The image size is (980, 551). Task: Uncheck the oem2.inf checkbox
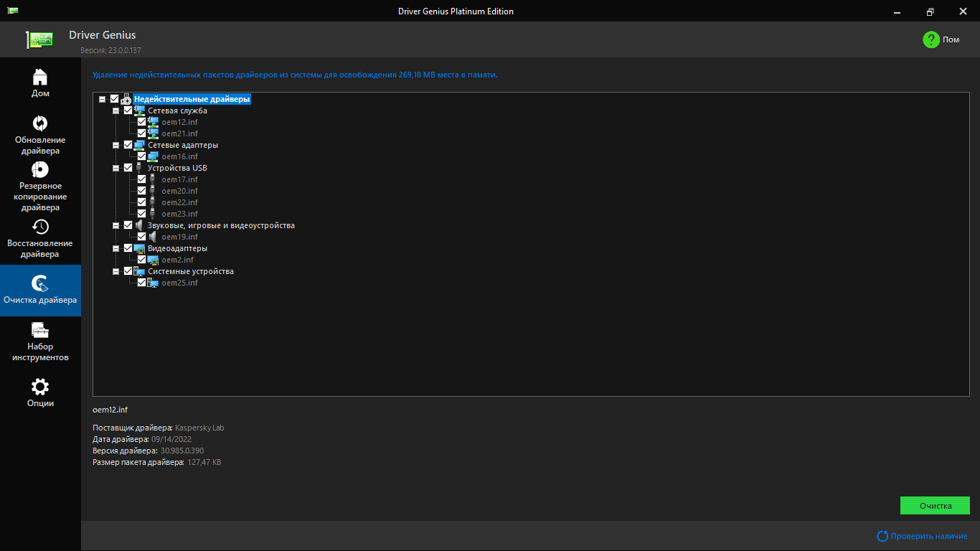click(141, 260)
